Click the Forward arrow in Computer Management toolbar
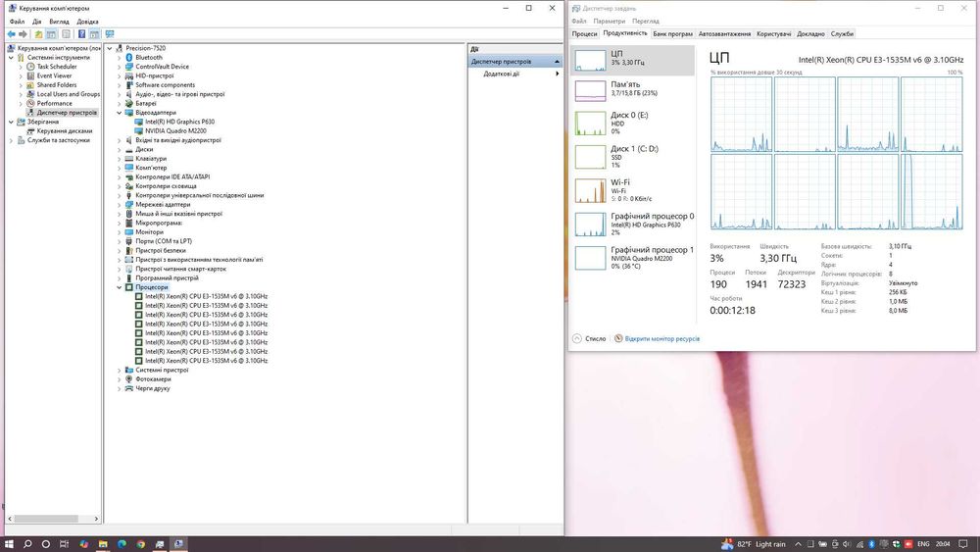Image resolution: width=980 pixels, height=552 pixels. coord(24,34)
